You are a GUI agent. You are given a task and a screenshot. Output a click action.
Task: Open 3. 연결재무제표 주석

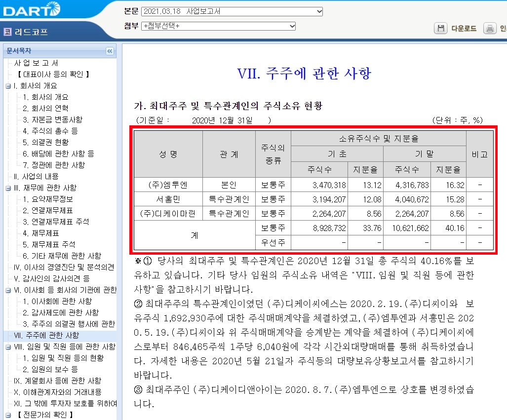[56, 222]
